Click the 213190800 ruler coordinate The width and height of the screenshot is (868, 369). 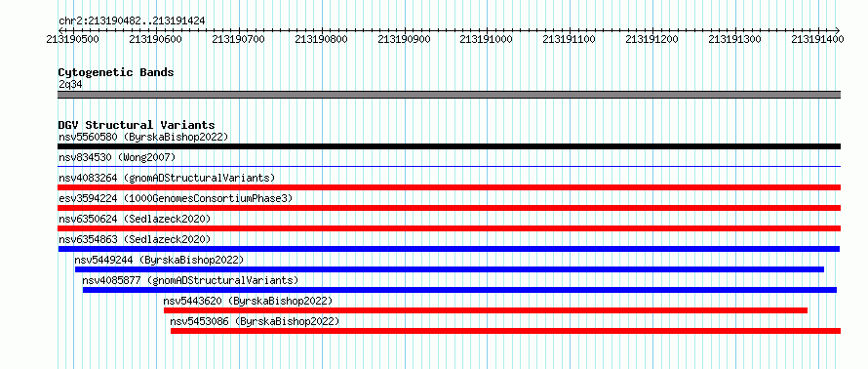[x=322, y=39]
